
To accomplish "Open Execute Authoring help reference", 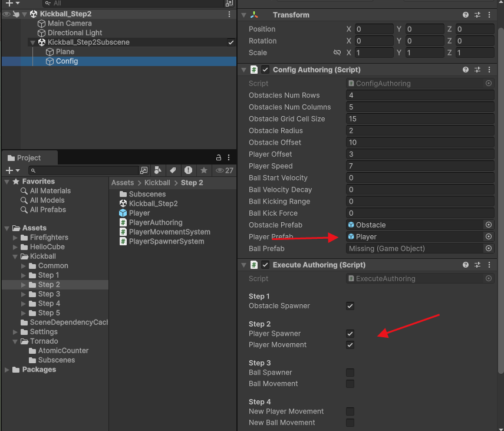I will click(466, 265).
